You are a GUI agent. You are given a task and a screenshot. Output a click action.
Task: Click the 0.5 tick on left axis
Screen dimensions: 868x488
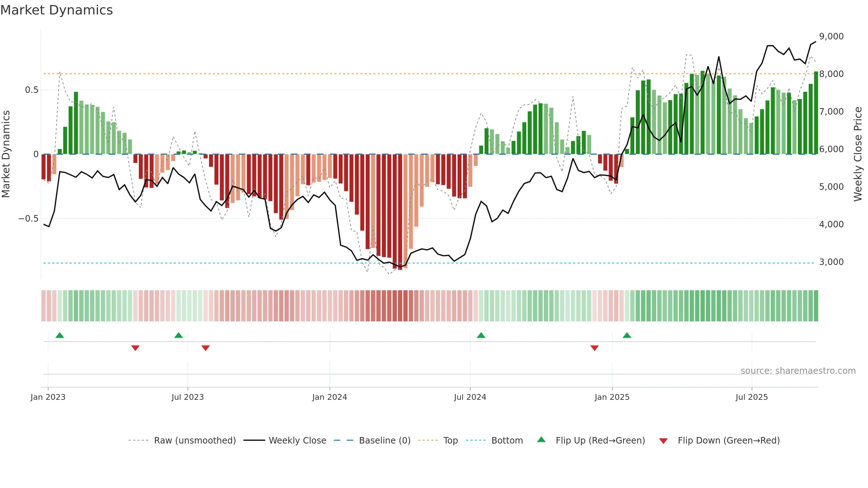pos(32,90)
